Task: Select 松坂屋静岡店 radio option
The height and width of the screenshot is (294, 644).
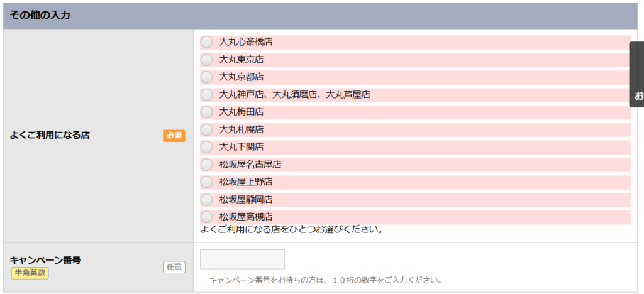Action: coord(207,200)
